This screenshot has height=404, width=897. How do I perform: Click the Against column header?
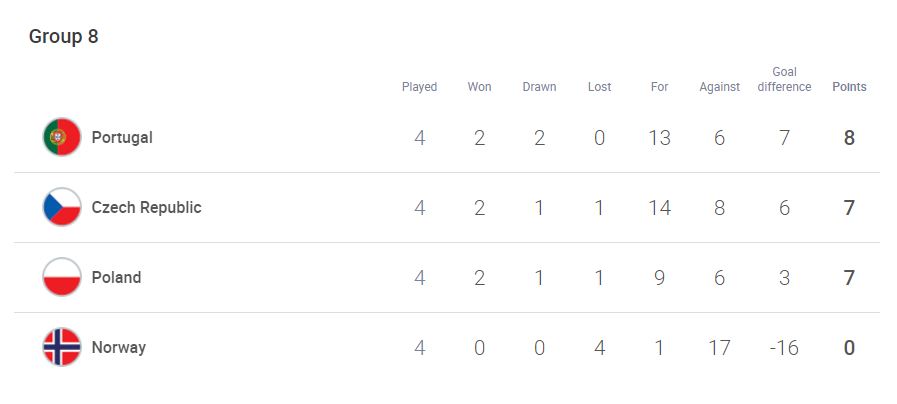coord(720,87)
